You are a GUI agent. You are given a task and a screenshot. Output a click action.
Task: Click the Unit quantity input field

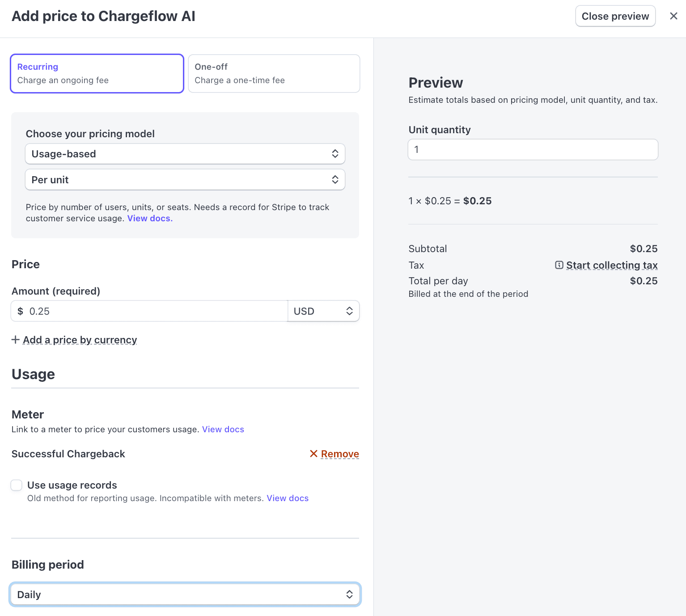tap(533, 150)
